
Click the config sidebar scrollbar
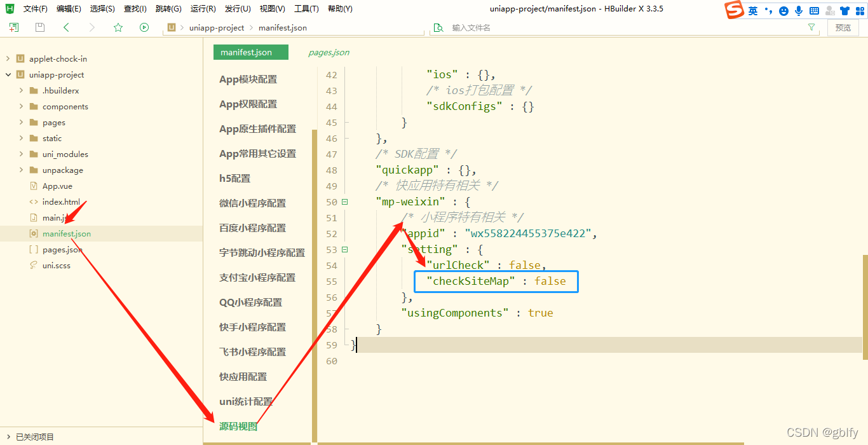314,286
